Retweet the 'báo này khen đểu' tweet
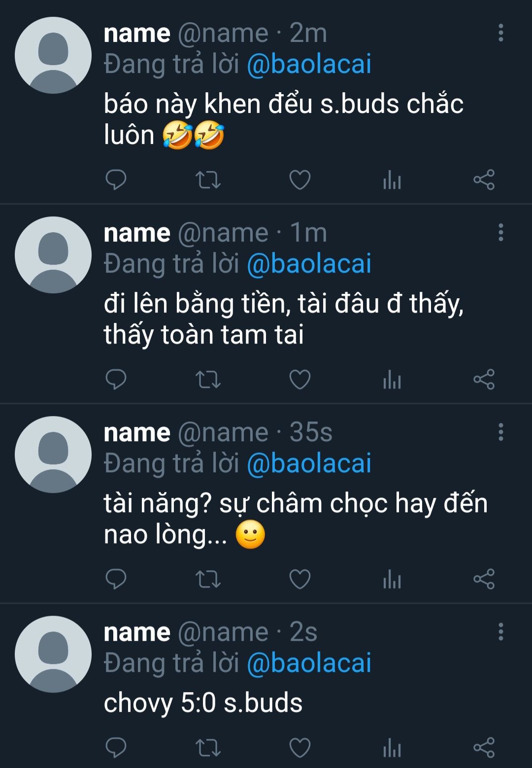This screenshot has height=768, width=532. point(208,180)
